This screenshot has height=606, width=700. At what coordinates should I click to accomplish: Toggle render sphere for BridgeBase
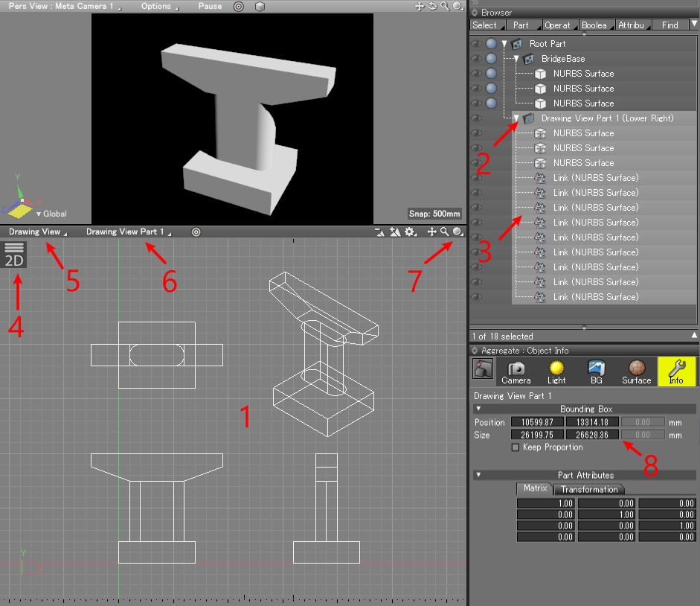[x=491, y=59]
